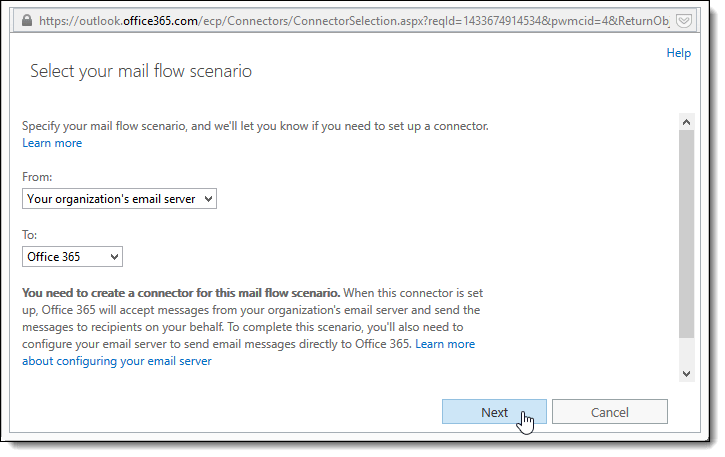Screen dimensions: 725x457
Task: Open the Help link
Action: [x=678, y=53]
